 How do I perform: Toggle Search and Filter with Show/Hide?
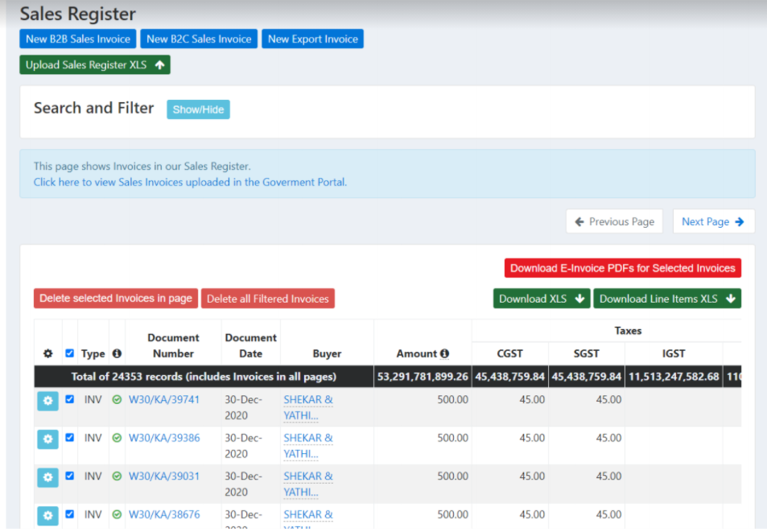click(198, 109)
